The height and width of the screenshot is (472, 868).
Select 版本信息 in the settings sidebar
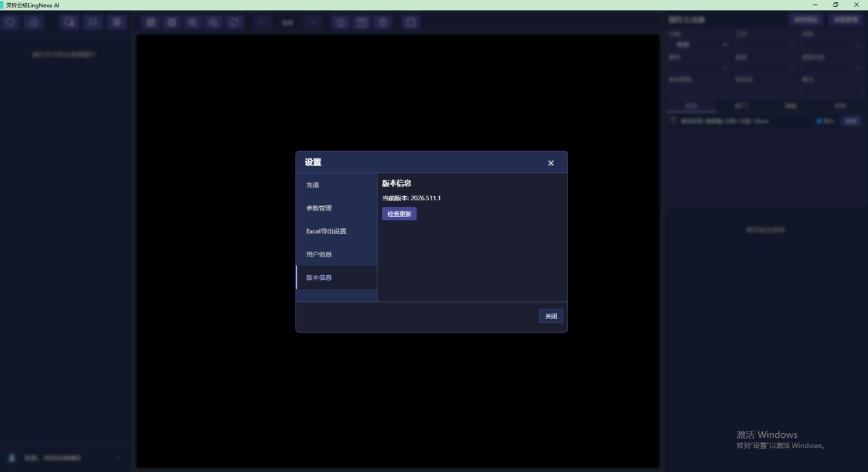tap(336, 277)
